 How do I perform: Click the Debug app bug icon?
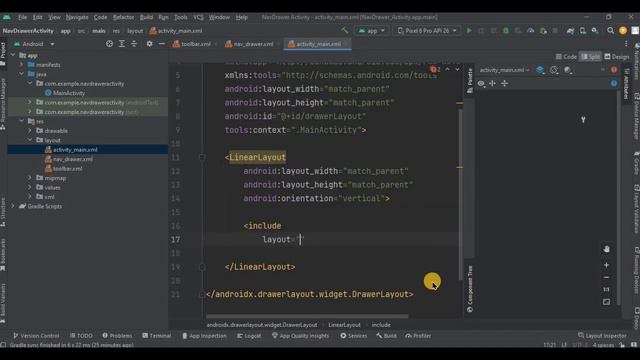coord(506,31)
